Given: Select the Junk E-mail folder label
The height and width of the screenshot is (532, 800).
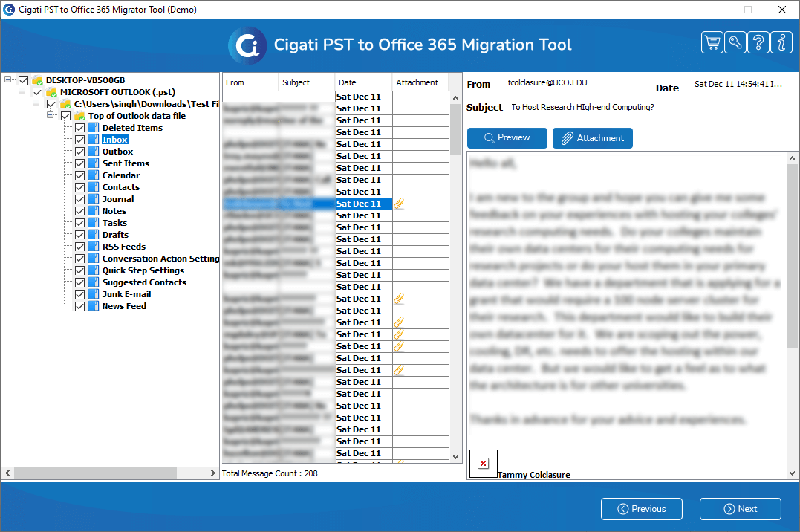Looking at the screenshot, I should (x=126, y=294).
